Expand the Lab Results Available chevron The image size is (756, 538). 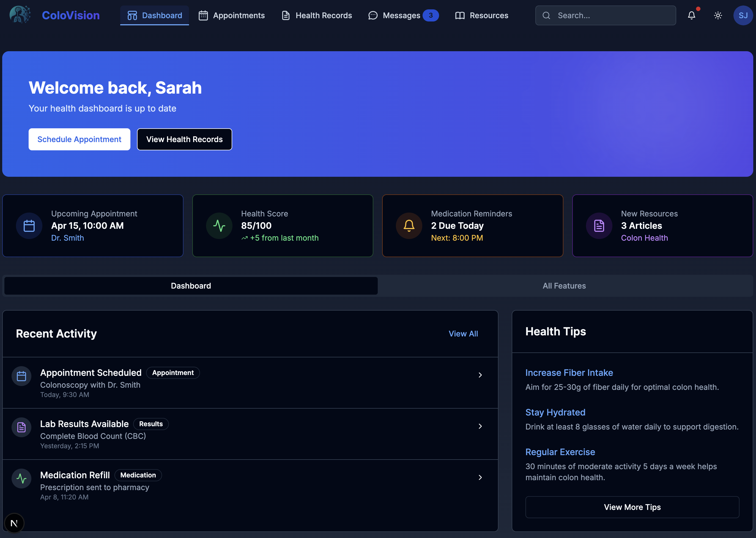480,426
